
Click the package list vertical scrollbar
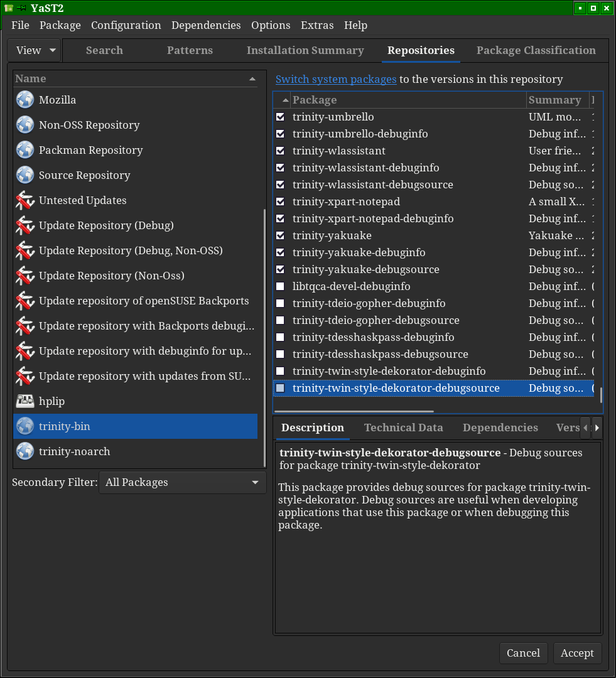point(601,395)
